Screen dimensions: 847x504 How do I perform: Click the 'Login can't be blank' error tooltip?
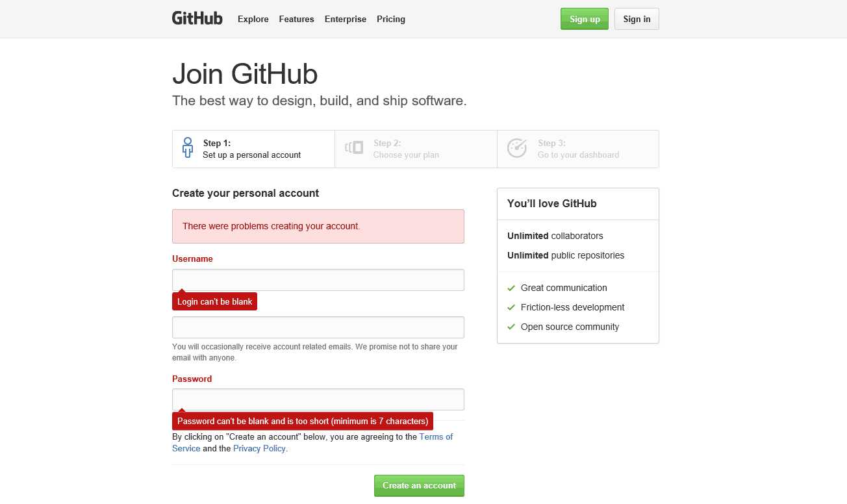coord(215,301)
